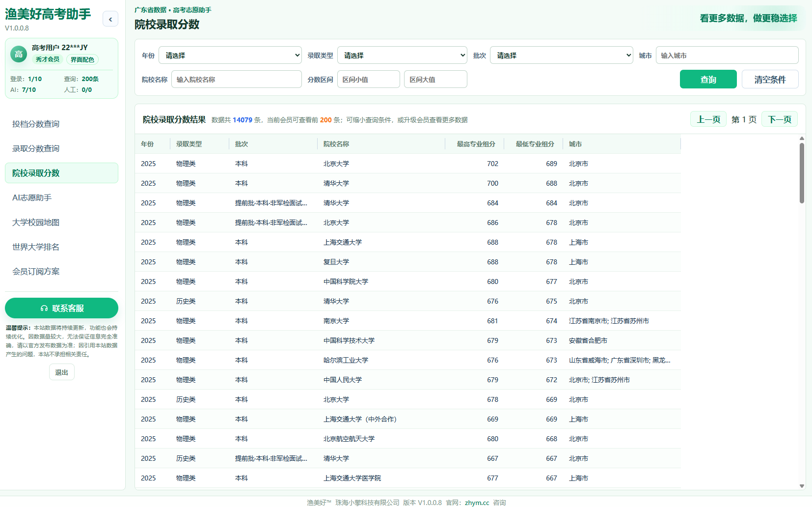Click 江苏省南京市; 江苏省苏州市 city cell
This screenshot has width=812, height=507.
[x=609, y=321]
